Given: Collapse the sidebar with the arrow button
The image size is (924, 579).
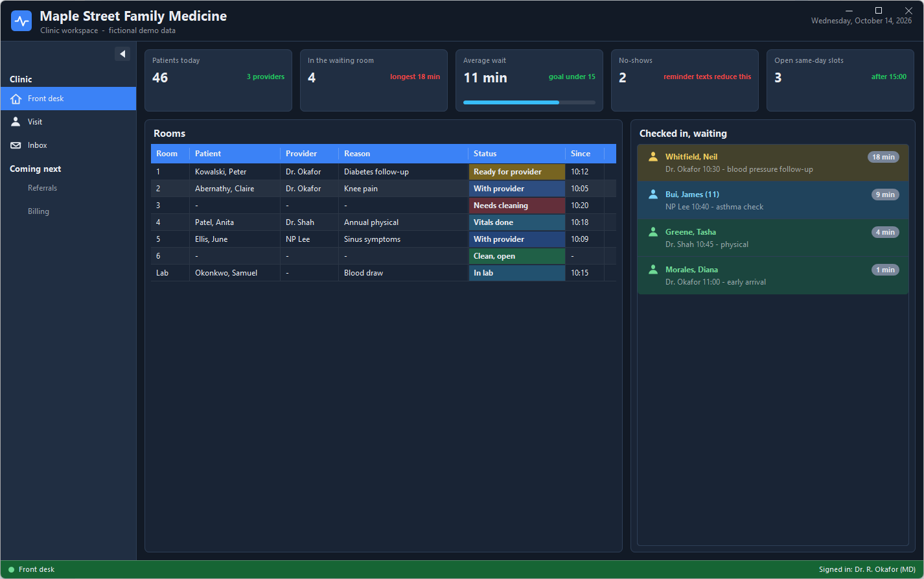Looking at the screenshot, I should (122, 54).
